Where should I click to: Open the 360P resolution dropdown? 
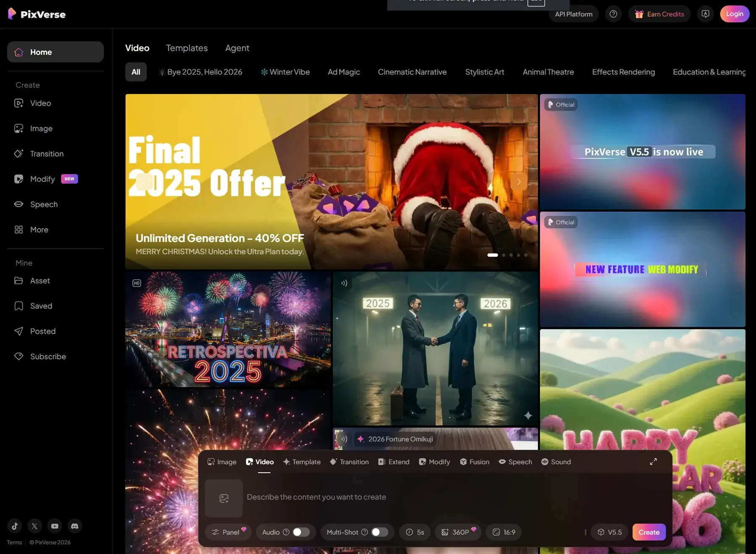[x=458, y=532]
